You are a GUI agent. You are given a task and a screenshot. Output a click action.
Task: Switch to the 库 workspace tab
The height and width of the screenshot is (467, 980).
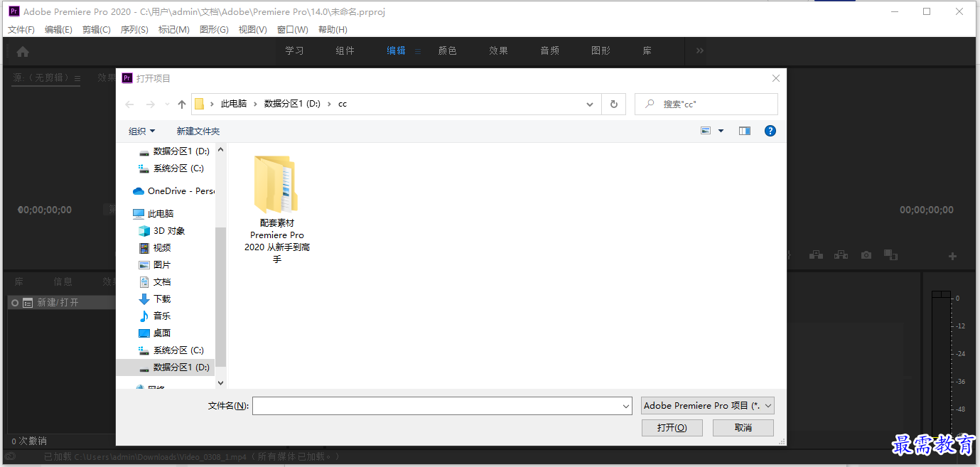click(x=647, y=51)
